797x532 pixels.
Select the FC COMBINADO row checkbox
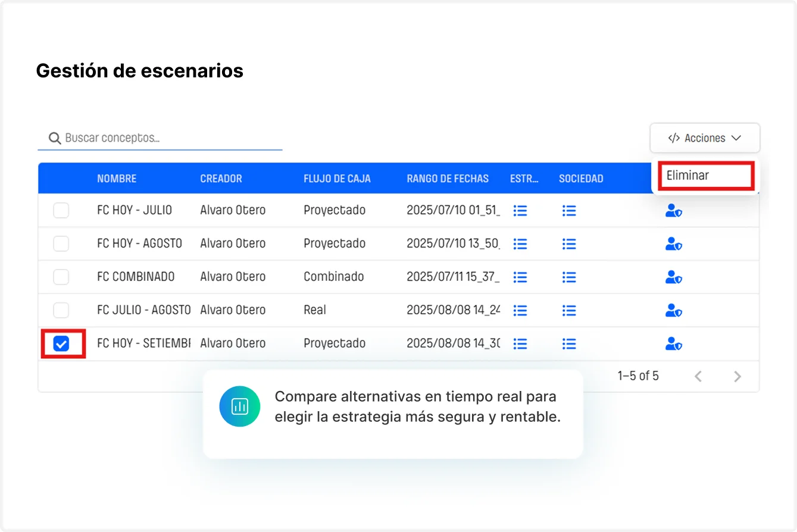[61, 277]
